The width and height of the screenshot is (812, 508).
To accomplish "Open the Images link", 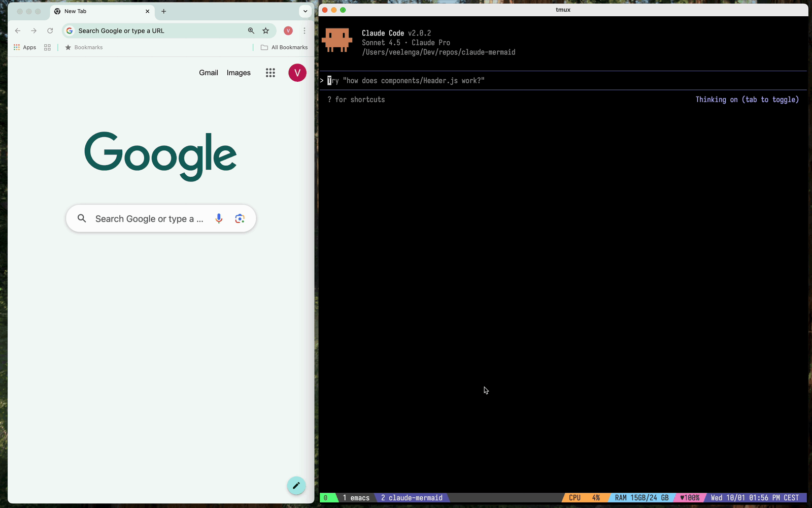I will click(x=239, y=73).
